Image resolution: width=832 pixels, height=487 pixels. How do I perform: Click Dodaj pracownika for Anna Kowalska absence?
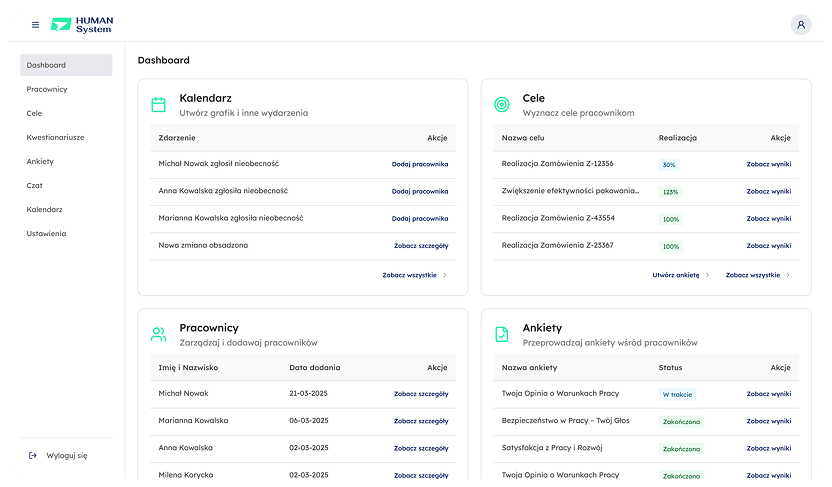click(420, 191)
